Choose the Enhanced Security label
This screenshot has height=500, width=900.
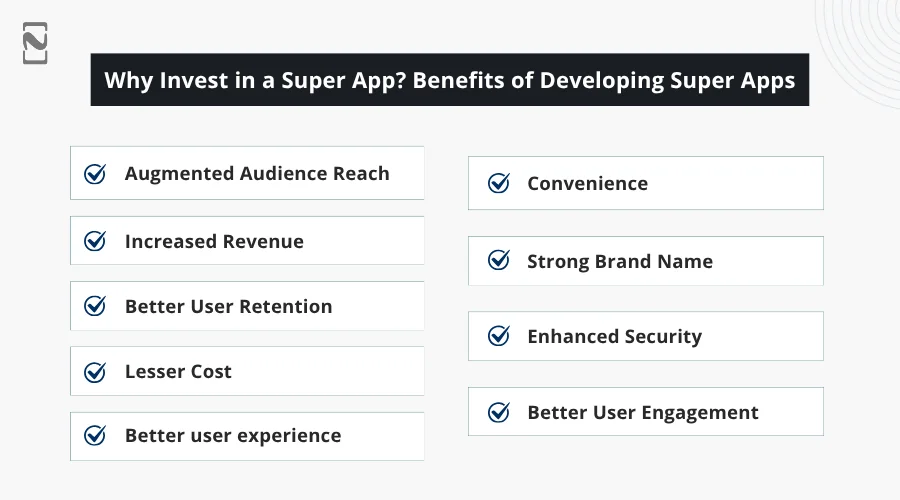(614, 337)
